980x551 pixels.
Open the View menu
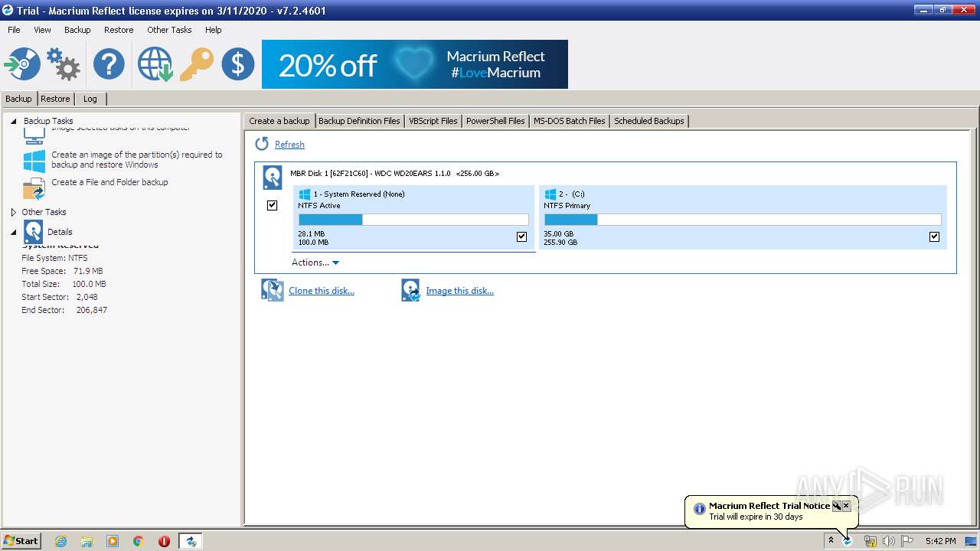coord(42,30)
